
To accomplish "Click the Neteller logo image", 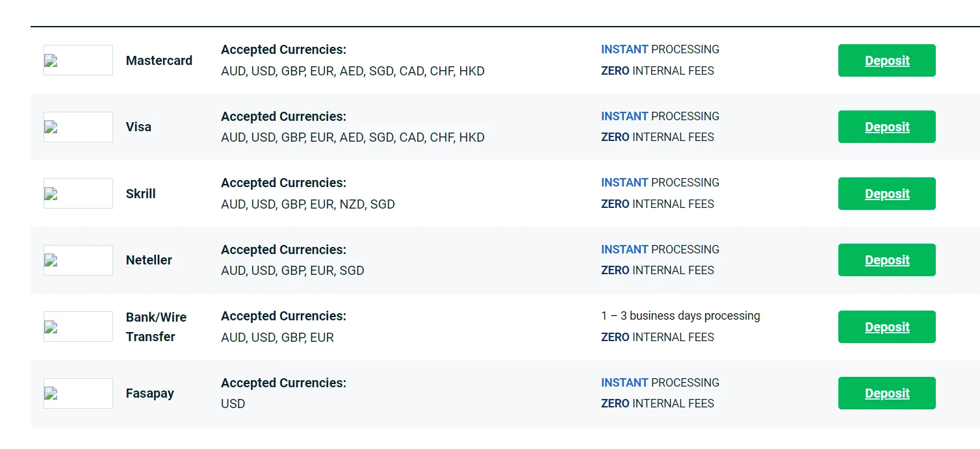I will point(78,260).
